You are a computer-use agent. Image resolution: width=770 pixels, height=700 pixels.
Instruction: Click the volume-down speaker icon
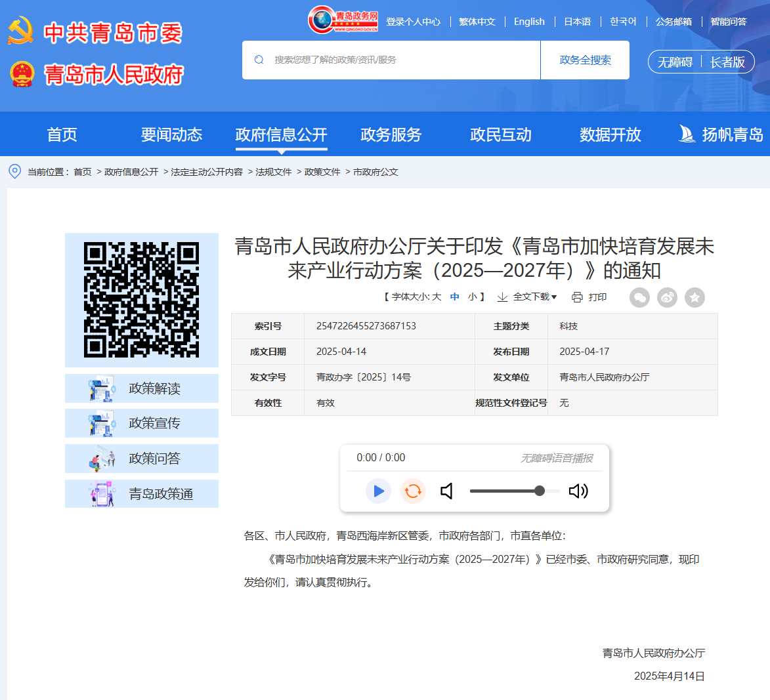pos(447,491)
